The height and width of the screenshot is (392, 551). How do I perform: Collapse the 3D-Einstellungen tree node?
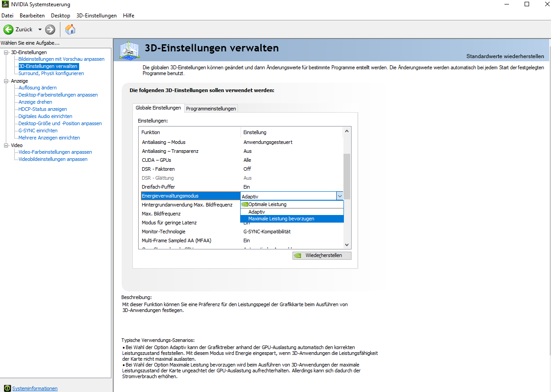(x=6, y=52)
